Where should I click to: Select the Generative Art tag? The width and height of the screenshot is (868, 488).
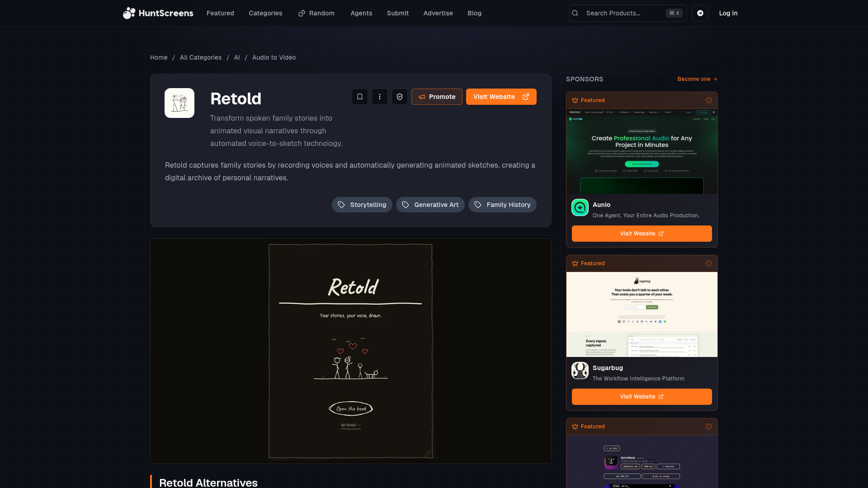[x=430, y=205]
